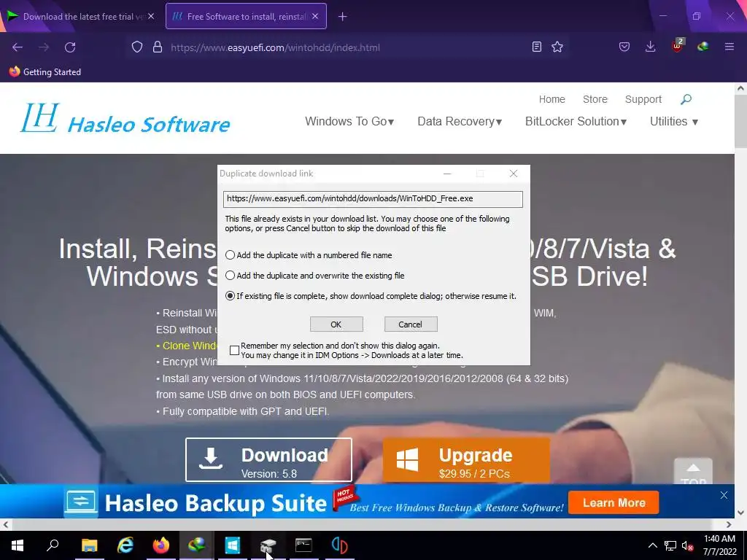
Task: Close the first browser tab
Action: point(150,16)
